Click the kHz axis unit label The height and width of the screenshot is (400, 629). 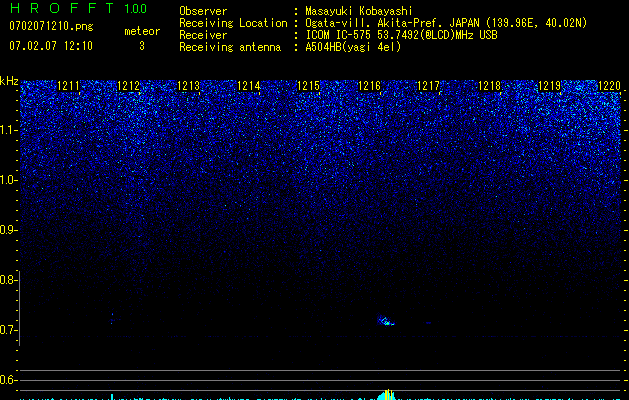[9, 81]
